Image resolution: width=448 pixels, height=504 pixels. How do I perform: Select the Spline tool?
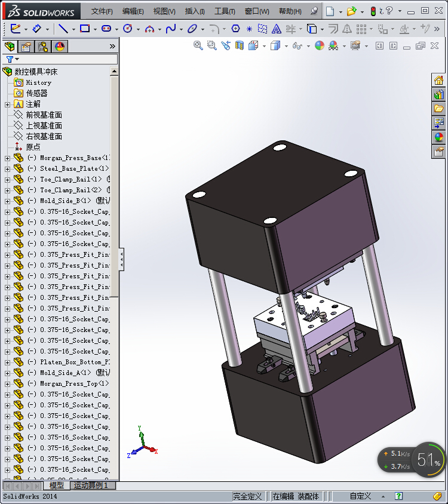[171, 29]
